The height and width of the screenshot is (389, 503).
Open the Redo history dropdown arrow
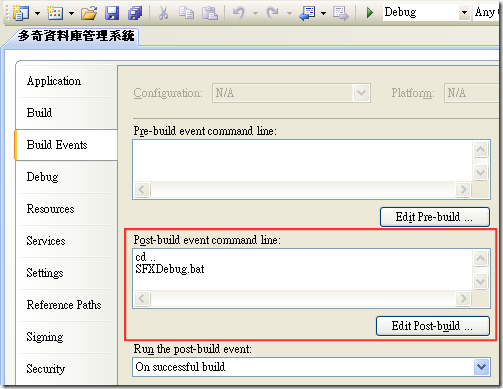coord(289,13)
